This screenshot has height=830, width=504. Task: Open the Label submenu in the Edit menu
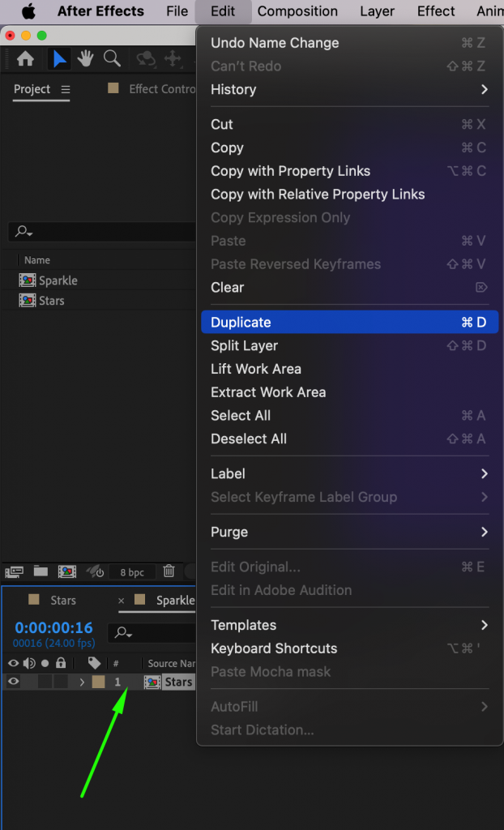228,473
